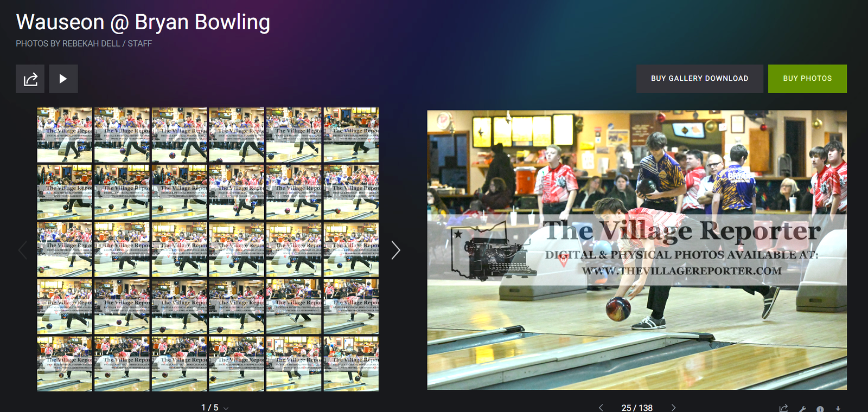The width and height of the screenshot is (868, 412).
Task: Open the last thumbnail in the bottom row
Action: pyautogui.click(x=351, y=364)
